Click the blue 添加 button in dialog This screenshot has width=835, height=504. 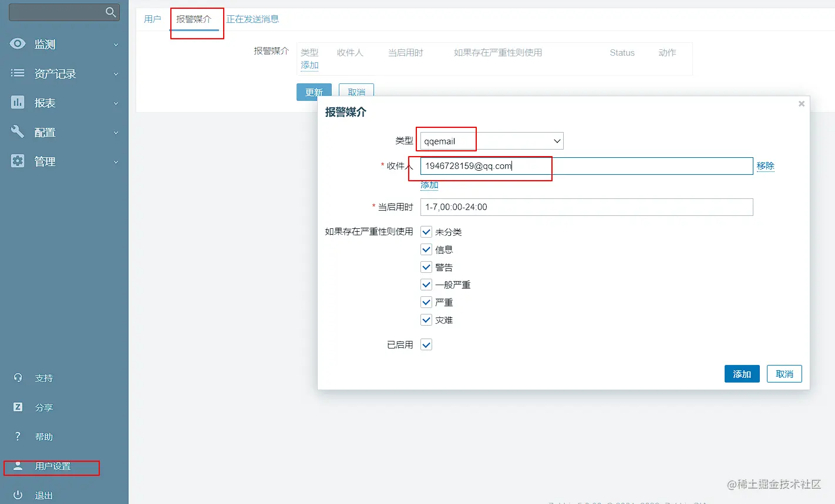coord(742,374)
